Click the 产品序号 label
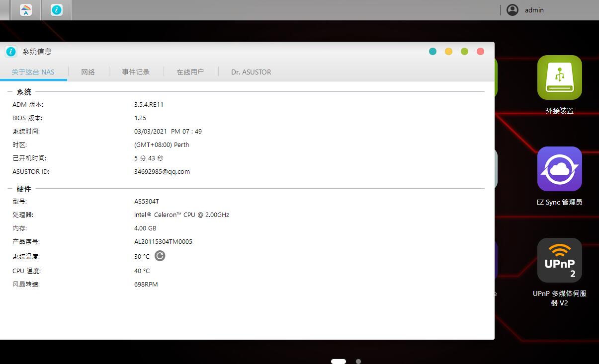 [26, 242]
